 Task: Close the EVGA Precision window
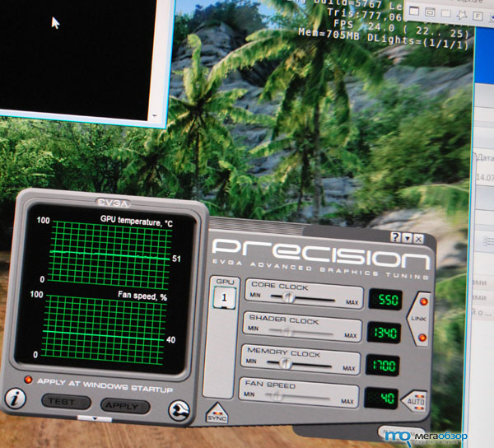419,239
